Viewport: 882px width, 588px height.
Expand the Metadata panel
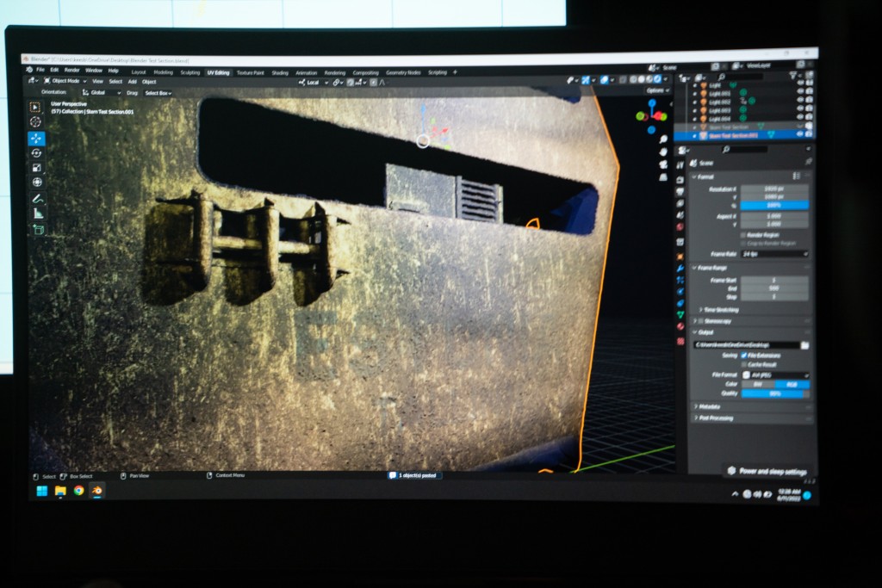pyautogui.click(x=711, y=406)
